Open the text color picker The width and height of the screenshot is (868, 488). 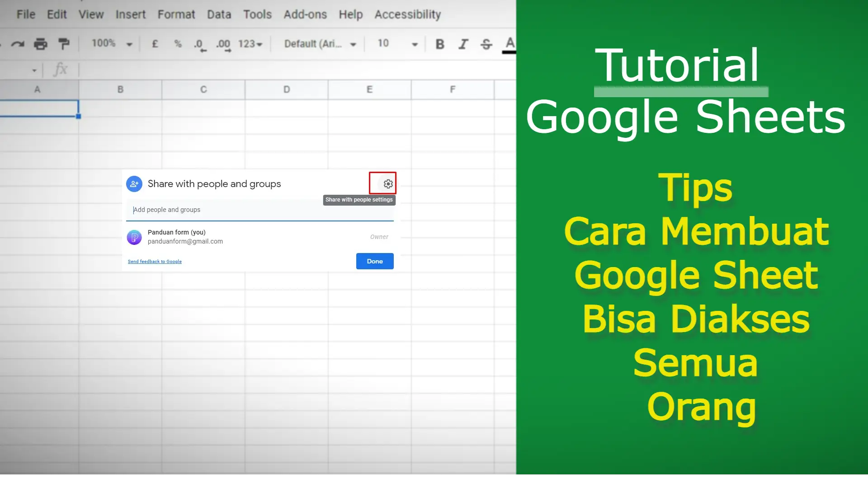[509, 45]
